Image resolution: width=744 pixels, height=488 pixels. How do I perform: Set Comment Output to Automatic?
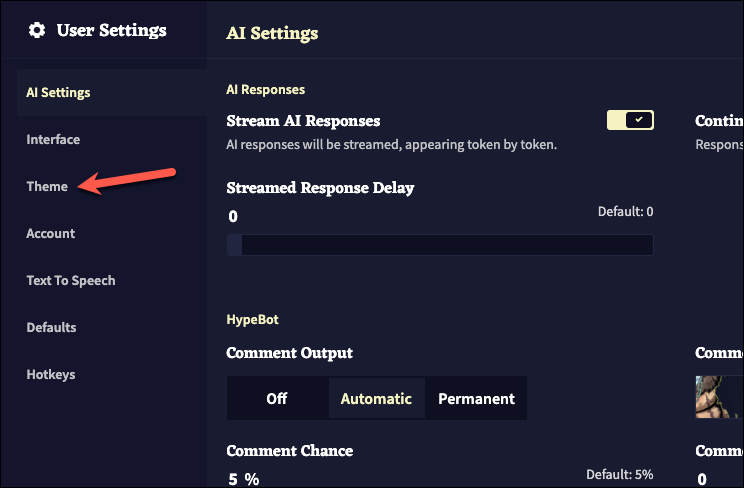[376, 399]
